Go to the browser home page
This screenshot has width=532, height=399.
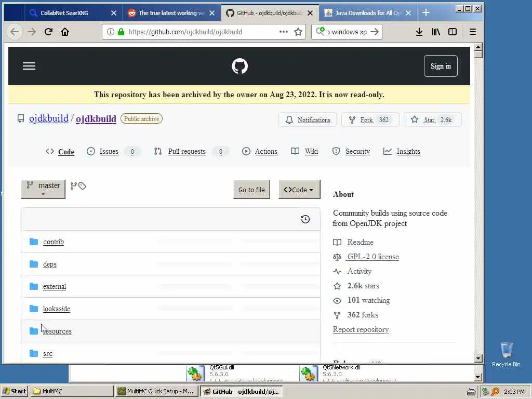[65, 32]
